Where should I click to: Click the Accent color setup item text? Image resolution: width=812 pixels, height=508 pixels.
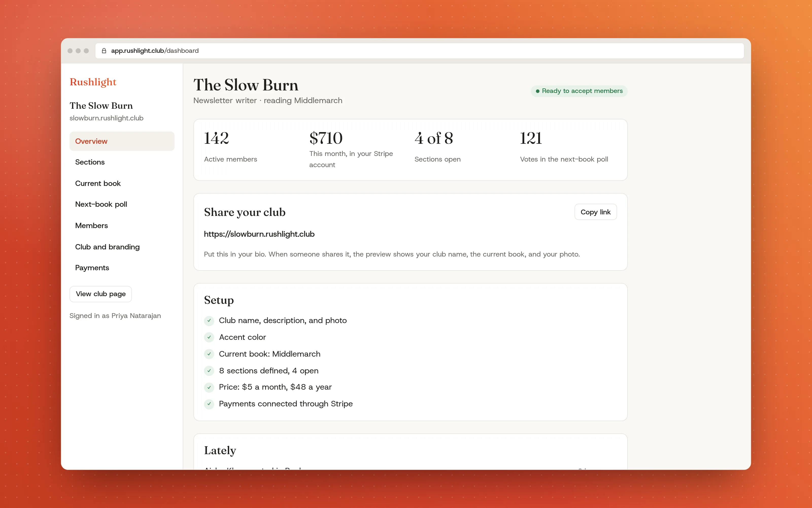242,337
